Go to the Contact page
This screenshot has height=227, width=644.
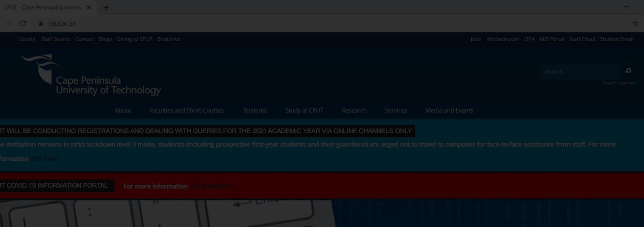pyautogui.click(x=85, y=39)
